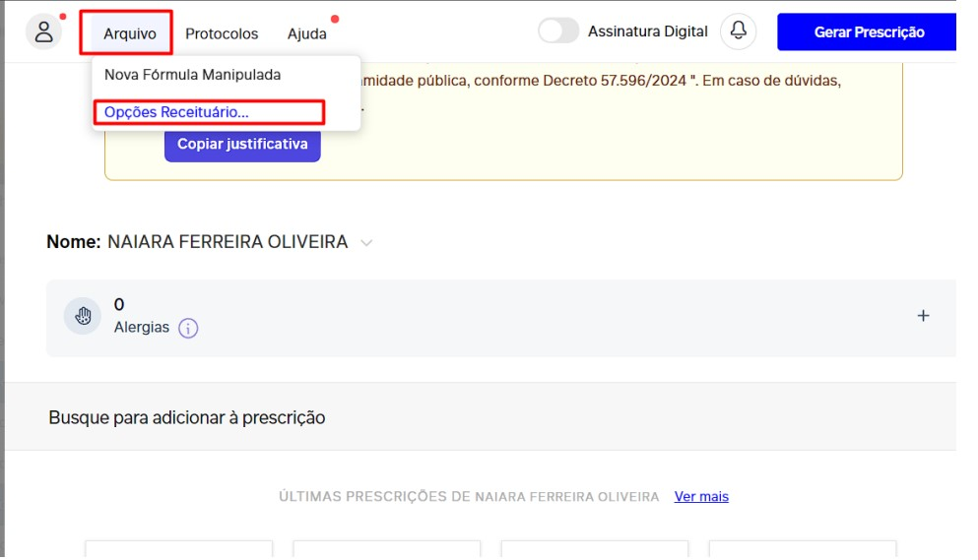Screen dimensions: 978x560
Task: Open the Arquivo menu
Action: click(x=129, y=33)
